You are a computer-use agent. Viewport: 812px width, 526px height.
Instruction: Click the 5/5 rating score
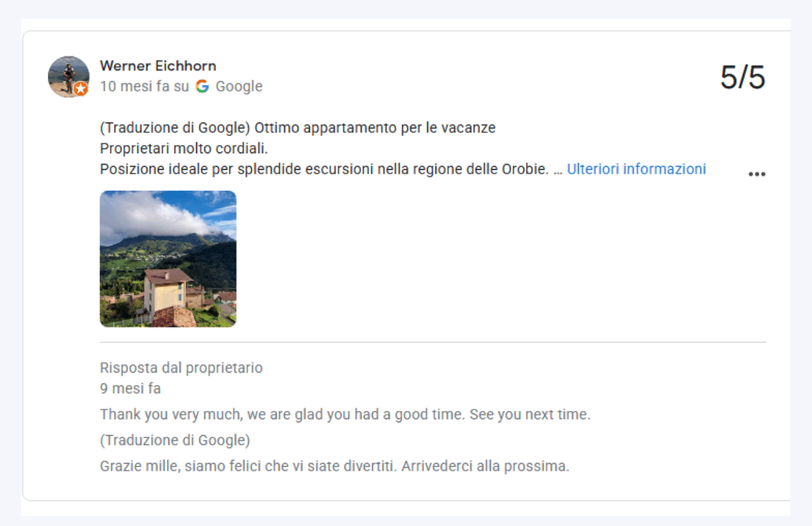pyautogui.click(x=742, y=77)
